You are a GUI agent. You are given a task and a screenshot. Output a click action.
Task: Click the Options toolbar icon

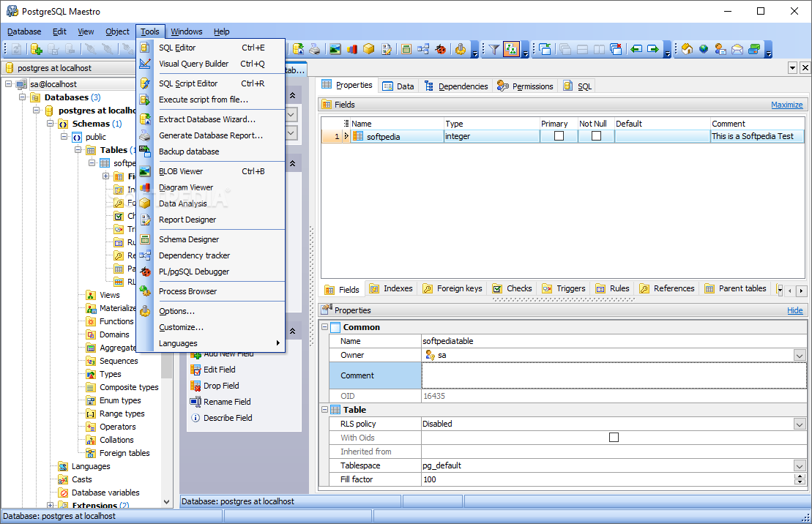coord(461,49)
